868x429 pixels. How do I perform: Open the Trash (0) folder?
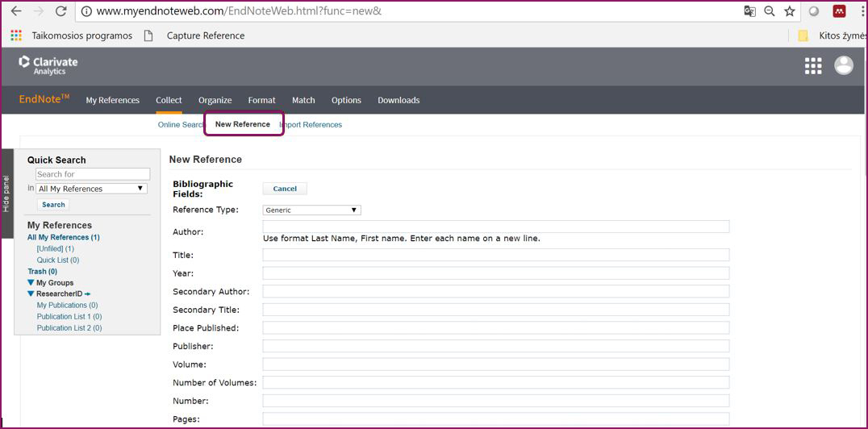pos(42,272)
